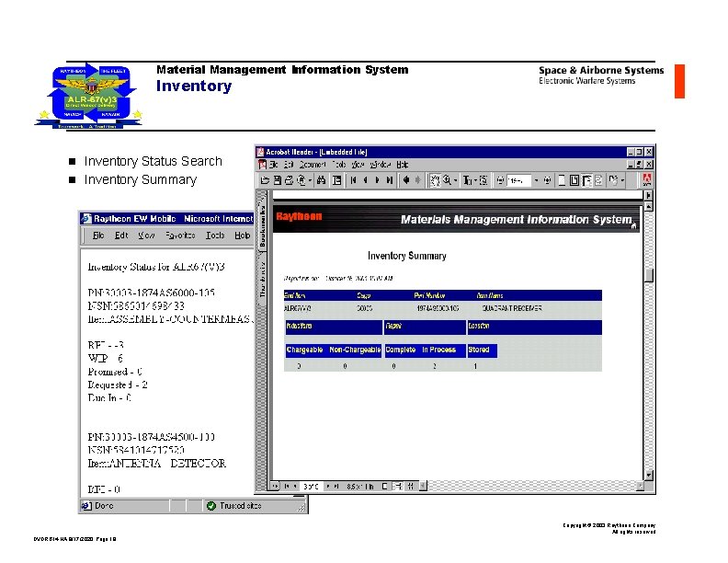The width and height of the screenshot is (728, 563).
Task: Open the View menu in Acrobat Reader
Action: pos(358,165)
